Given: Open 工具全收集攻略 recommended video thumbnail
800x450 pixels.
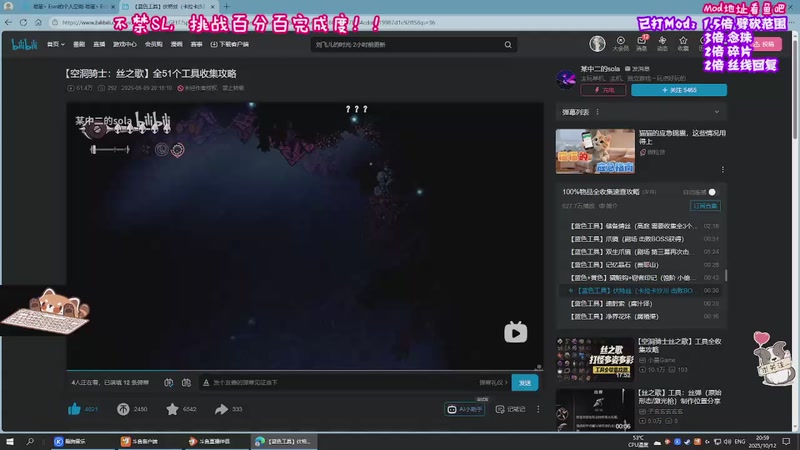Looking at the screenshot, I should click(595, 359).
